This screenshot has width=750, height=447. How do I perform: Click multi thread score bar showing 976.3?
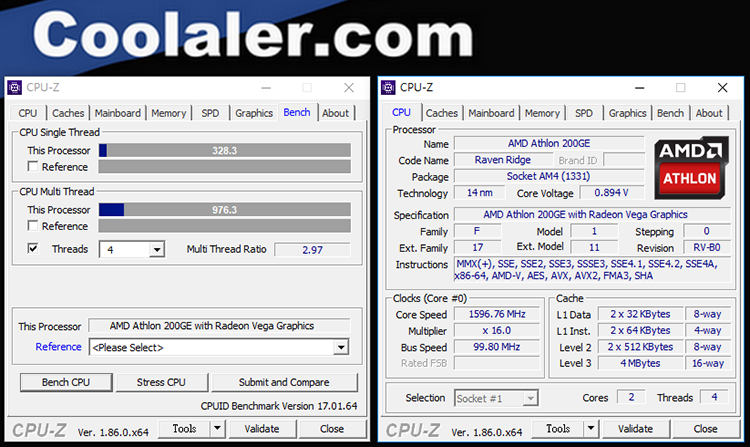tap(224, 210)
